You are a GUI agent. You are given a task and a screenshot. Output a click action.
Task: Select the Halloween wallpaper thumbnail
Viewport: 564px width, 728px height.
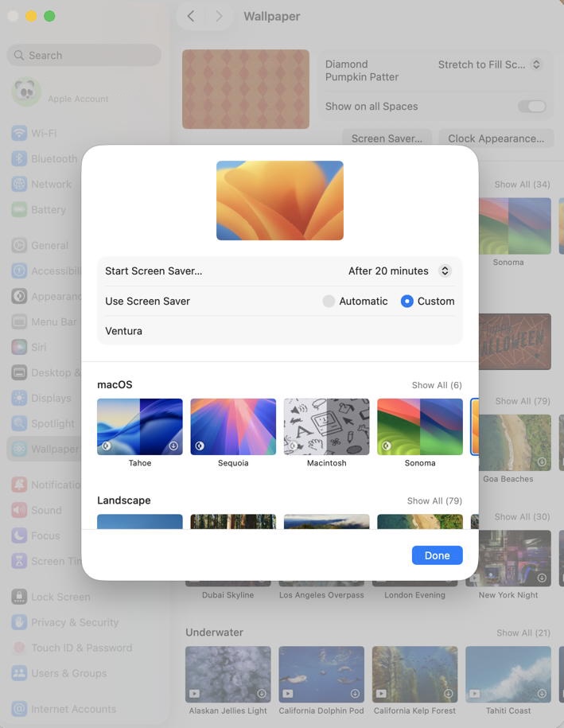point(515,341)
